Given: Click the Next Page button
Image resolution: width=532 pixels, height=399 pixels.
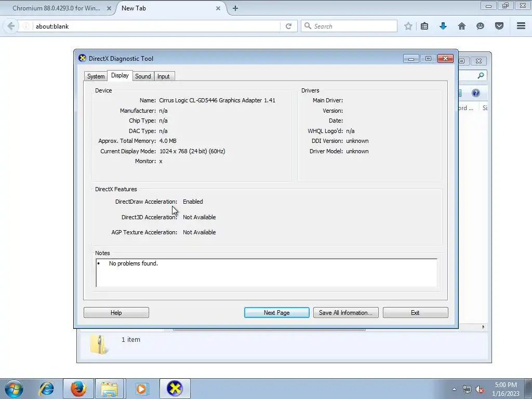Looking at the screenshot, I should [276, 312].
